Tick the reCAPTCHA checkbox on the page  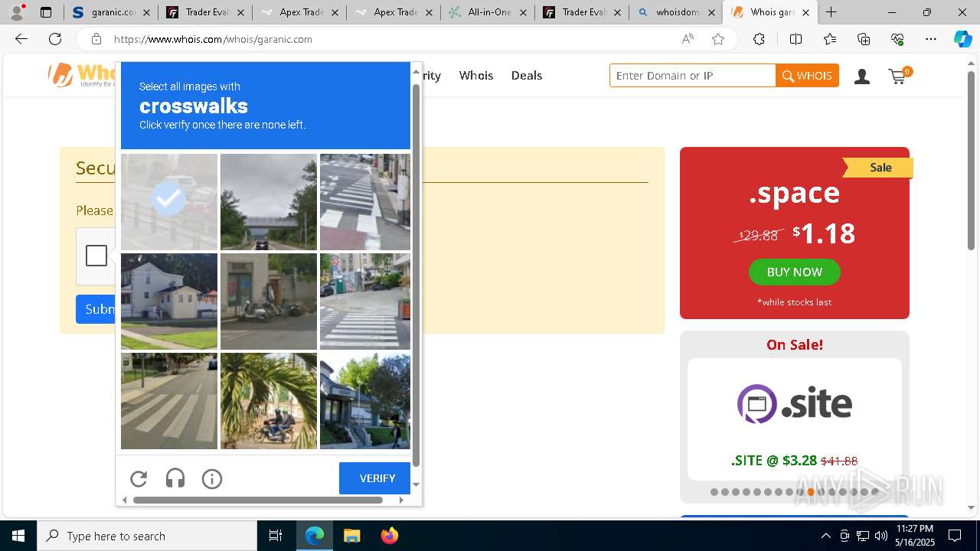(x=96, y=256)
